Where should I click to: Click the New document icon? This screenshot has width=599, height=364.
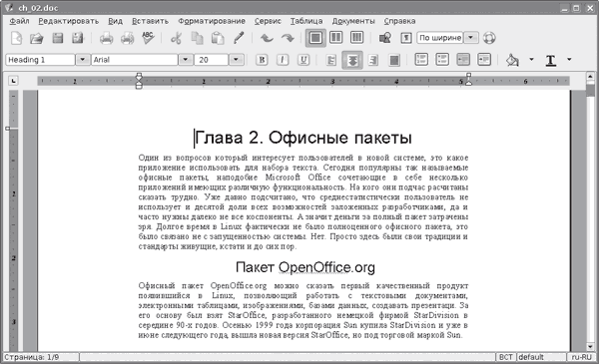[x=16, y=38]
